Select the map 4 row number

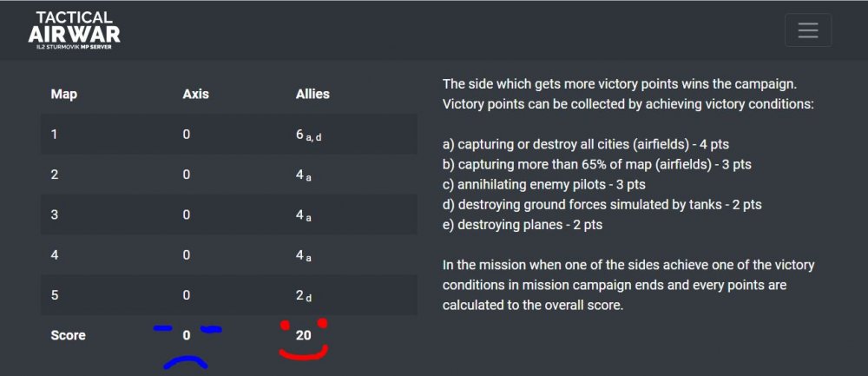tap(55, 255)
